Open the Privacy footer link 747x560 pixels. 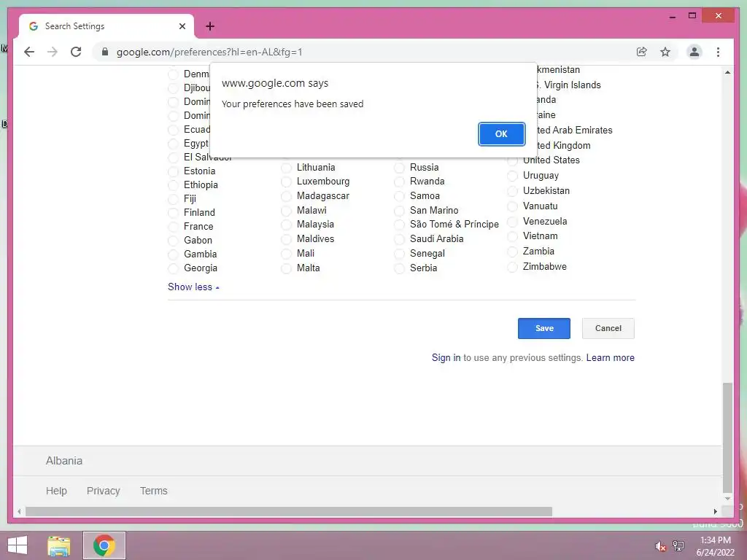[104, 491]
